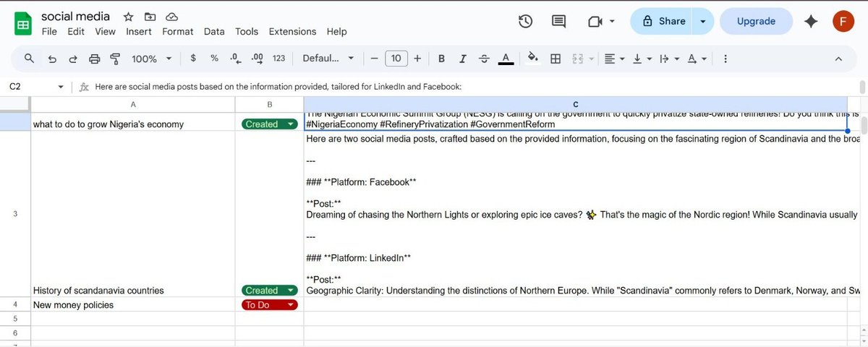Open the File menu
Screen dimensions: 868x347
49,32
